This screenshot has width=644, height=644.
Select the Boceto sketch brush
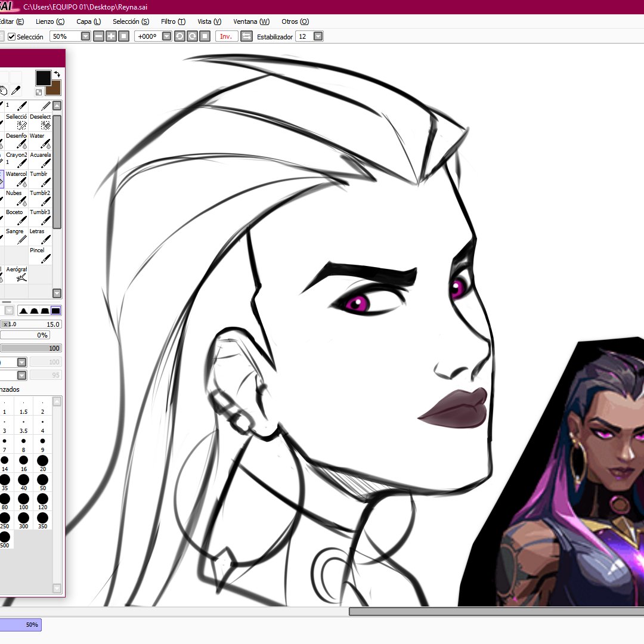[x=17, y=217]
